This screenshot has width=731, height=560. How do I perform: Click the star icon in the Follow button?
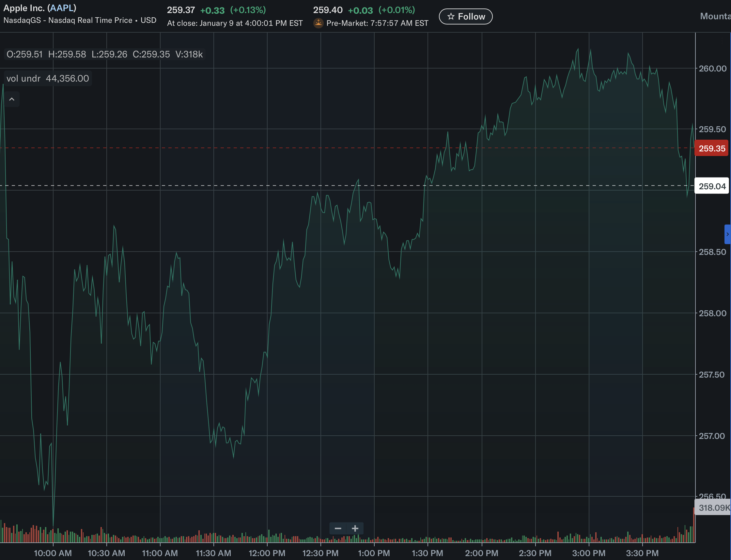(x=451, y=16)
